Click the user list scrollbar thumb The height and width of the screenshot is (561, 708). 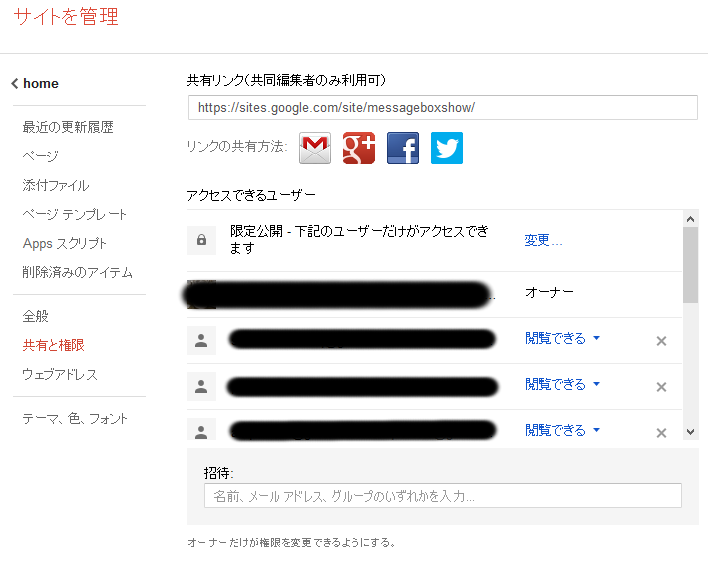click(x=690, y=265)
